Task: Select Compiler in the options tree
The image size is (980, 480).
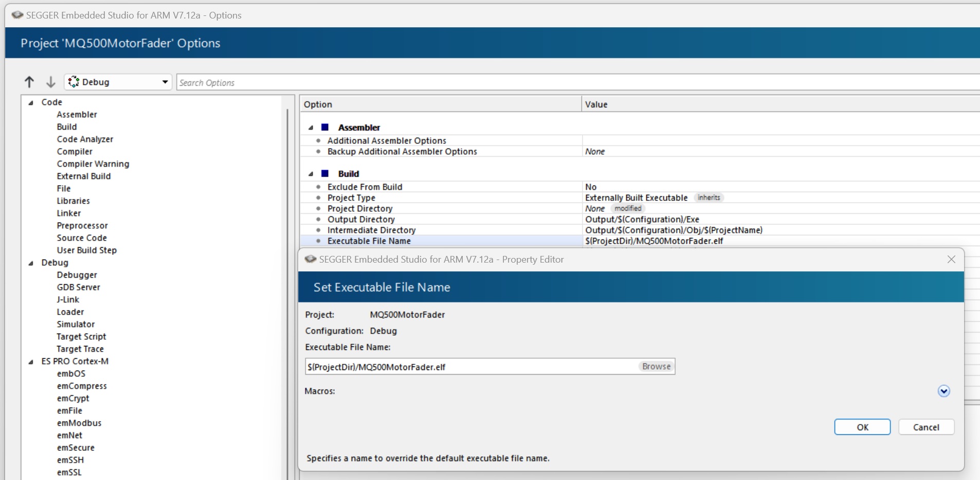Action: click(75, 152)
